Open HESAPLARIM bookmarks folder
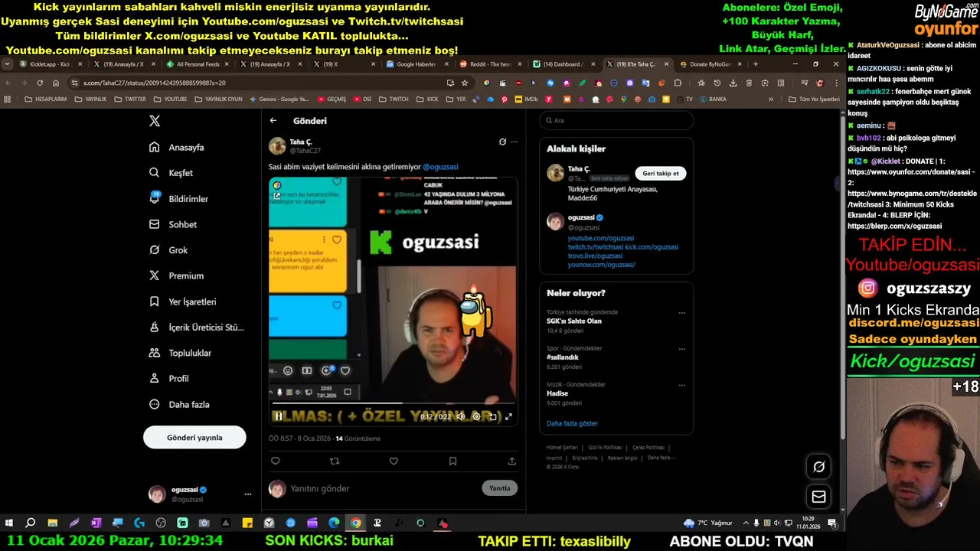 click(x=46, y=99)
